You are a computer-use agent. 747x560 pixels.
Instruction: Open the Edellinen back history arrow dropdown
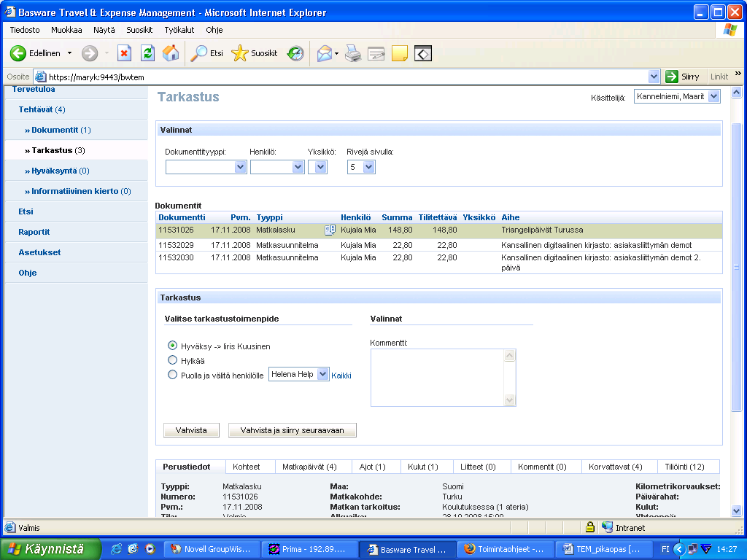click(x=69, y=53)
